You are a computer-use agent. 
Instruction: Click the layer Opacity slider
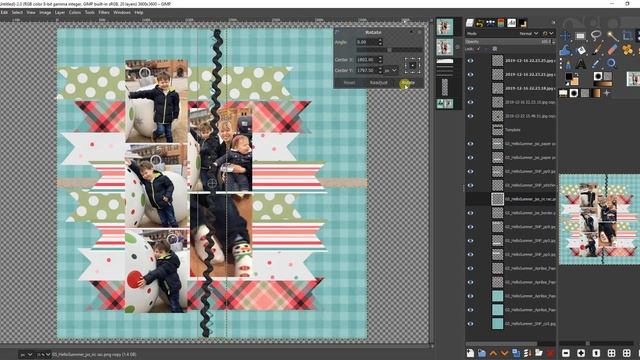pyautogui.click(x=510, y=42)
